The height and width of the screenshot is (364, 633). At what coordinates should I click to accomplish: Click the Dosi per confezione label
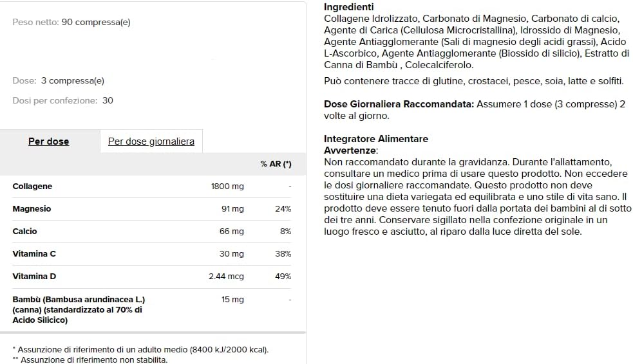55,100
